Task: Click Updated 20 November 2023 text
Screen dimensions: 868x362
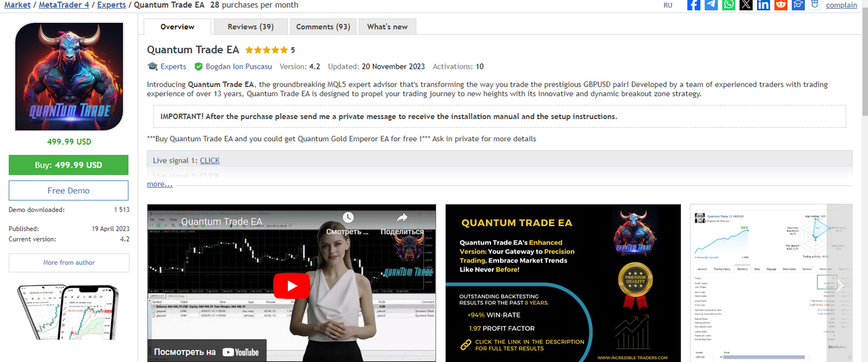Action: tap(377, 67)
